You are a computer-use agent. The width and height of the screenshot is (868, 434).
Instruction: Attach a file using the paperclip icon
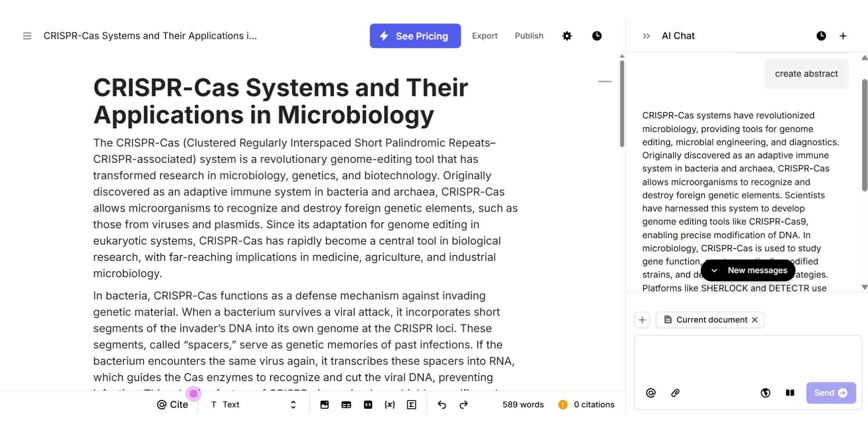[675, 393]
